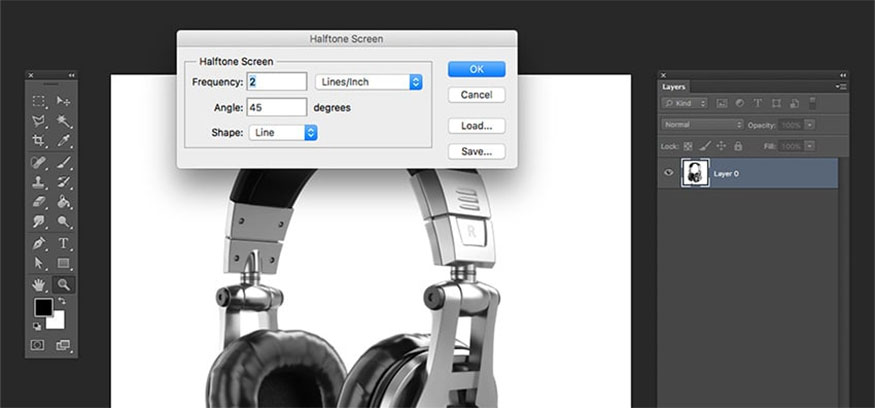Select the Magic Wand tool
Screen dimensions: 875x408
point(63,121)
